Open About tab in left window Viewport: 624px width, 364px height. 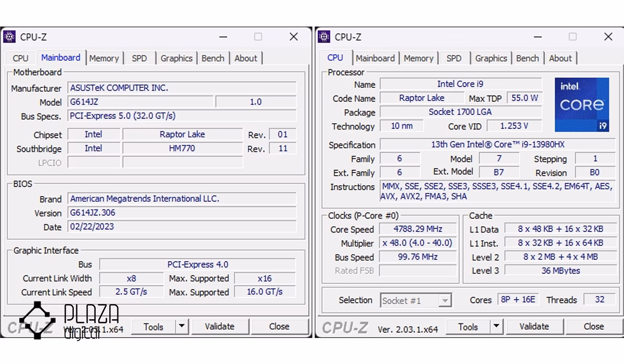click(245, 58)
